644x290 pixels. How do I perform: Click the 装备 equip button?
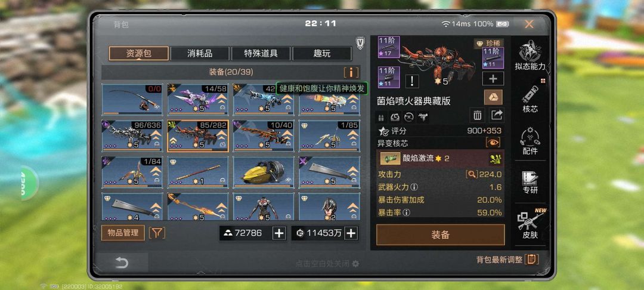[440, 235]
